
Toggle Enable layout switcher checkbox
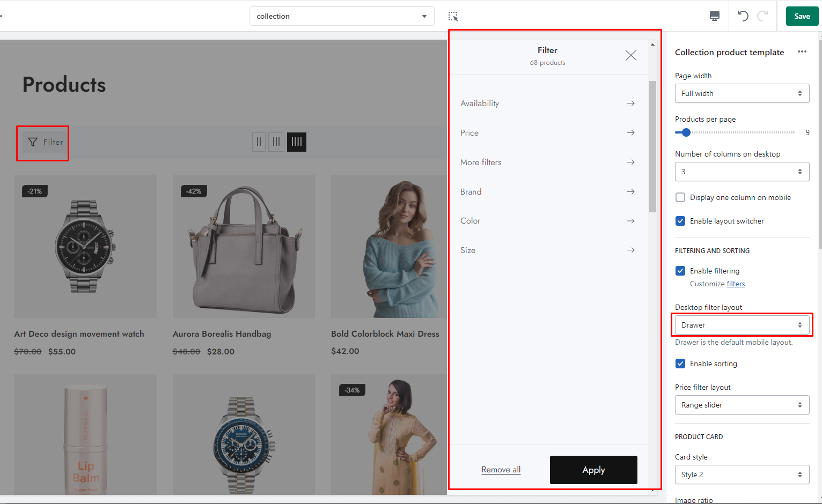(680, 221)
